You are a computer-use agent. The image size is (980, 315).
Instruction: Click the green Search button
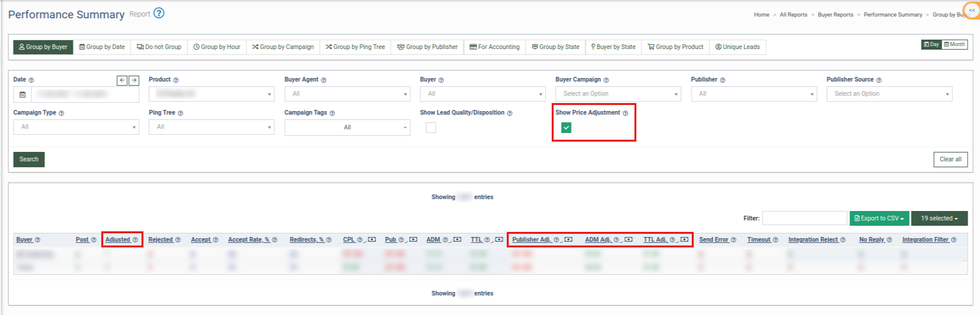click(x=29, y=160)
